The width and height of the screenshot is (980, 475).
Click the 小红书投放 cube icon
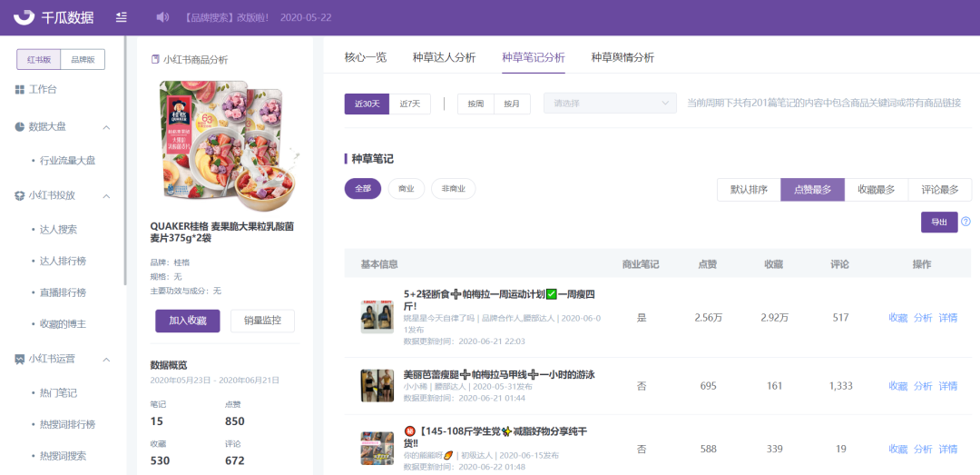19,195
